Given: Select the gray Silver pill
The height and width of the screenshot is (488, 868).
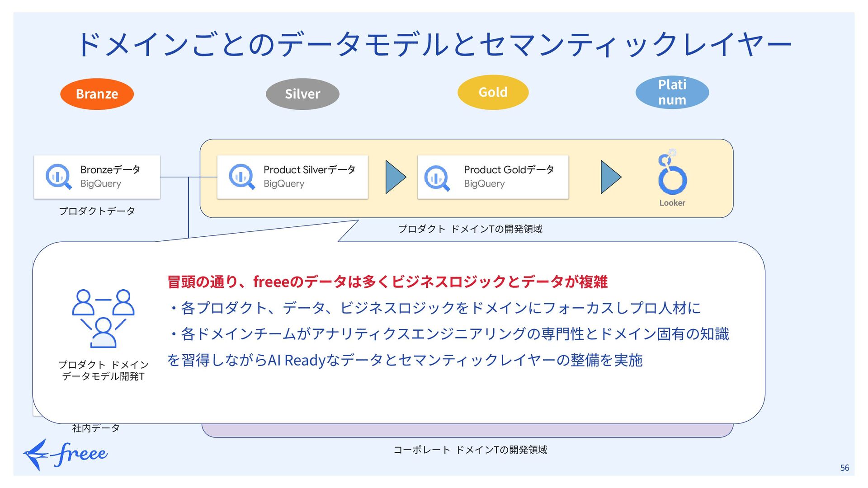Looking at the screenshot, I should point(302,94).
